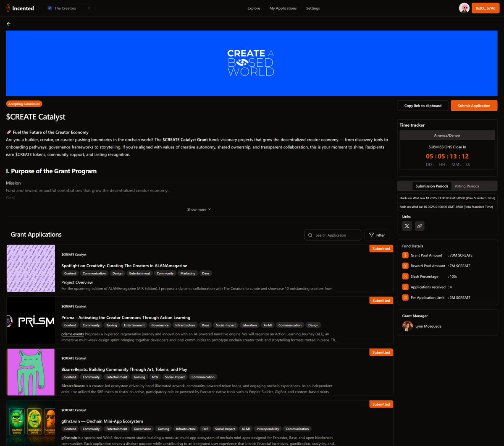Click Daos tag on ALANAmagazine application

coord(206,273)
